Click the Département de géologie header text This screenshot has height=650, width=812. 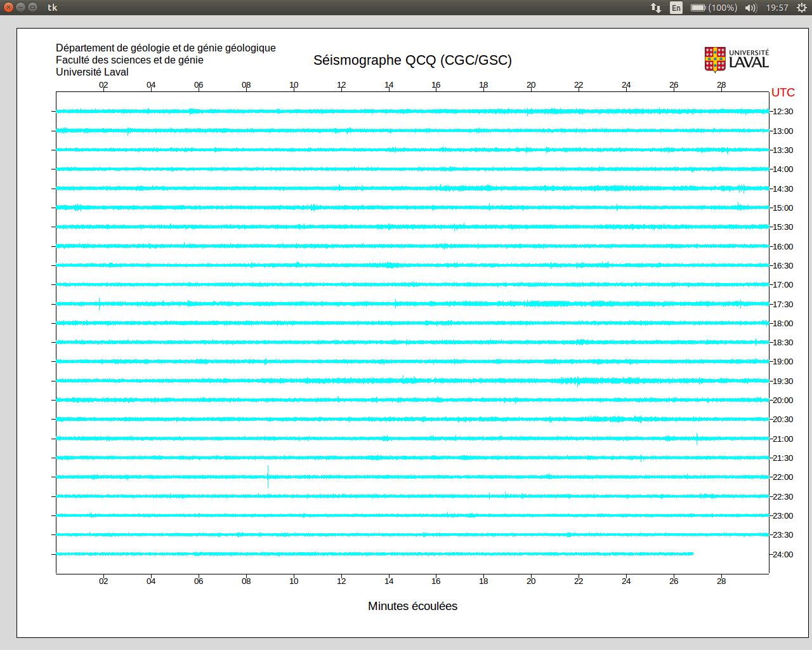coord(166,48)
